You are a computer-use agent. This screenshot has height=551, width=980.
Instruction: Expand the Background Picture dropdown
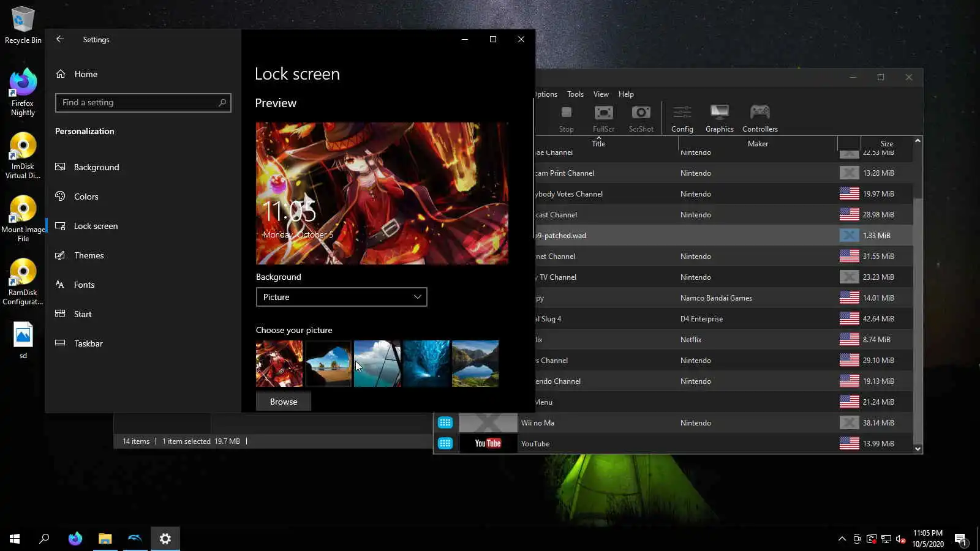point(341,297)
